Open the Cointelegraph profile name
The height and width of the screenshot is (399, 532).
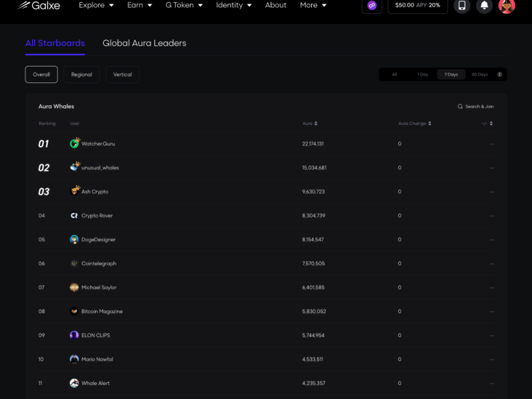[98, 263]
